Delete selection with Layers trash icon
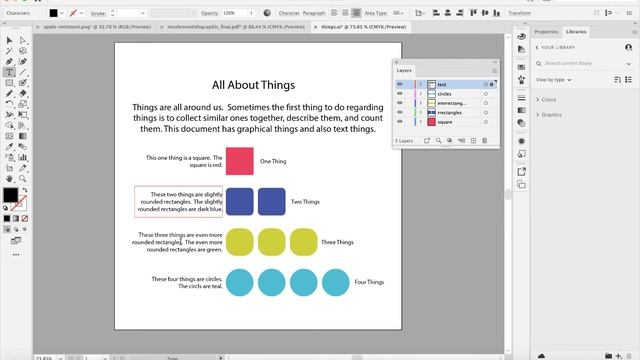The width and height of the screenshot is (640, 360). [x=484, y=141]
